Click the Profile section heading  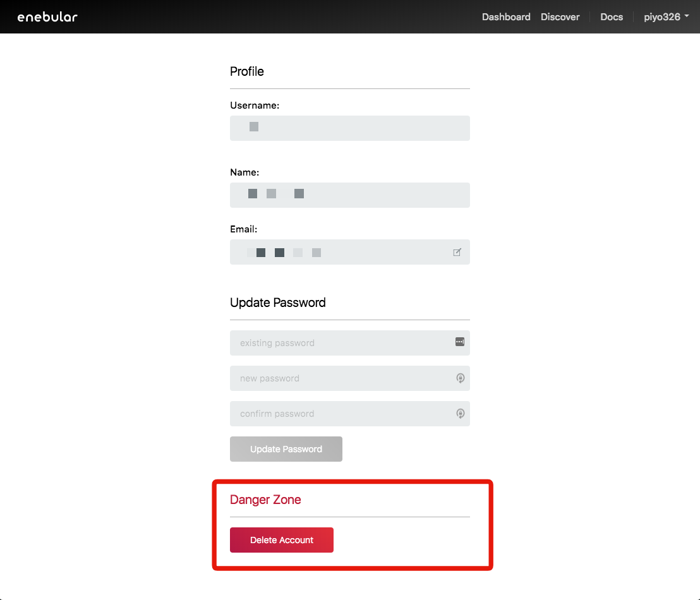247,71
